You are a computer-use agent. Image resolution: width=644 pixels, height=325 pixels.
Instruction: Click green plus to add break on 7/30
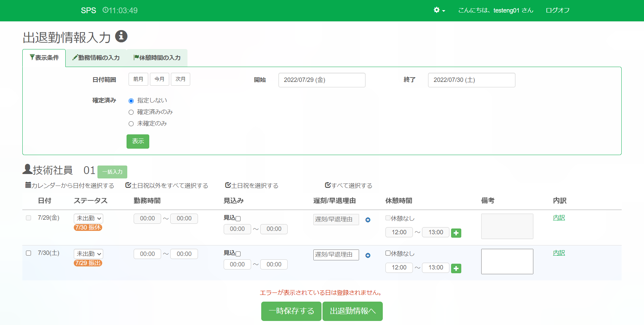pos(456,268)
